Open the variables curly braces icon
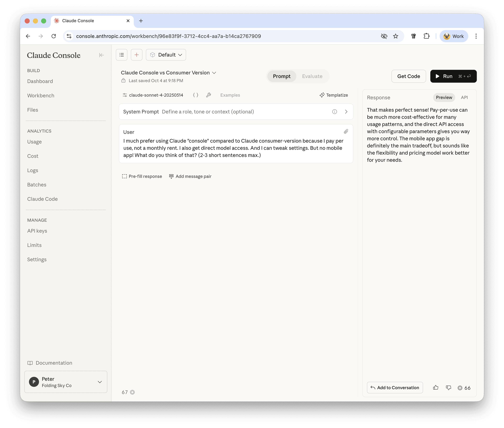The height and width of the screenshot is (428, 504). click(x=195, y=95)
